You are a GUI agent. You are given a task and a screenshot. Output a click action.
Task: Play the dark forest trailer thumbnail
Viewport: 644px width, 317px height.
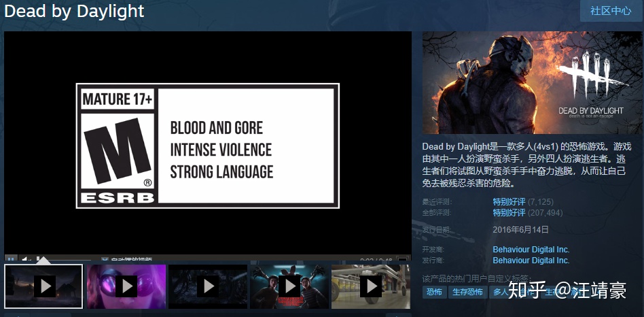pyautogui.click(x=208, y=286)
